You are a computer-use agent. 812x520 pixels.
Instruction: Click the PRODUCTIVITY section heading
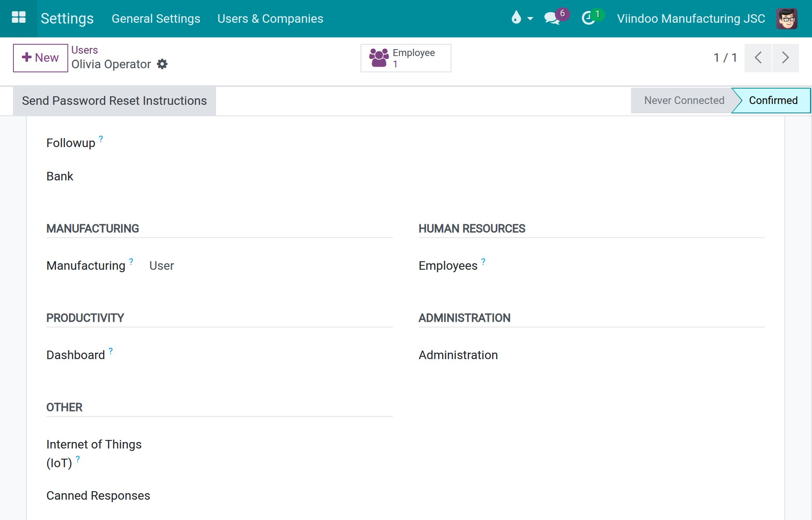pos(85,318)
